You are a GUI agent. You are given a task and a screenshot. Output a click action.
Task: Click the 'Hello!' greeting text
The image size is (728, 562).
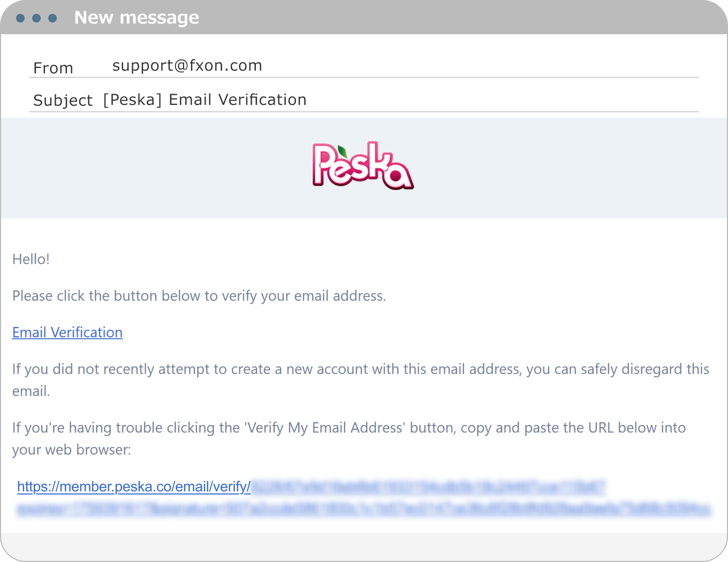click(31, 259)
